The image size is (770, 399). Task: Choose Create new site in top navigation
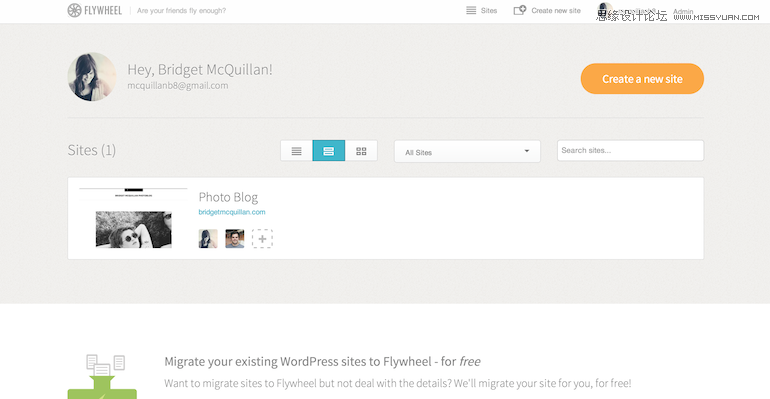click(556, 10)
